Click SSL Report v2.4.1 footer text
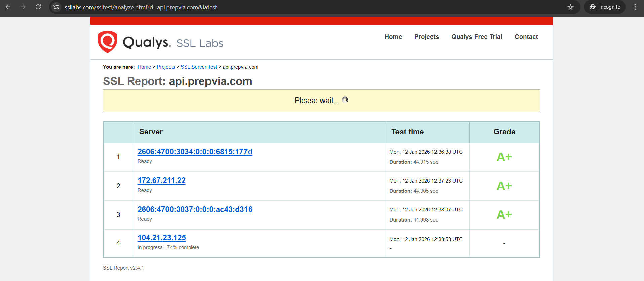 (123, 268)
